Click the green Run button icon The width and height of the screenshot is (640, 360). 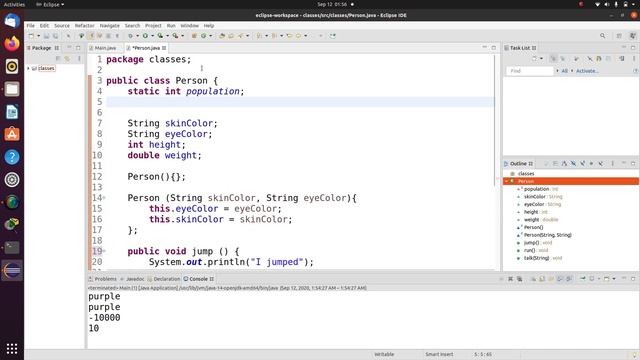[145, 36]
